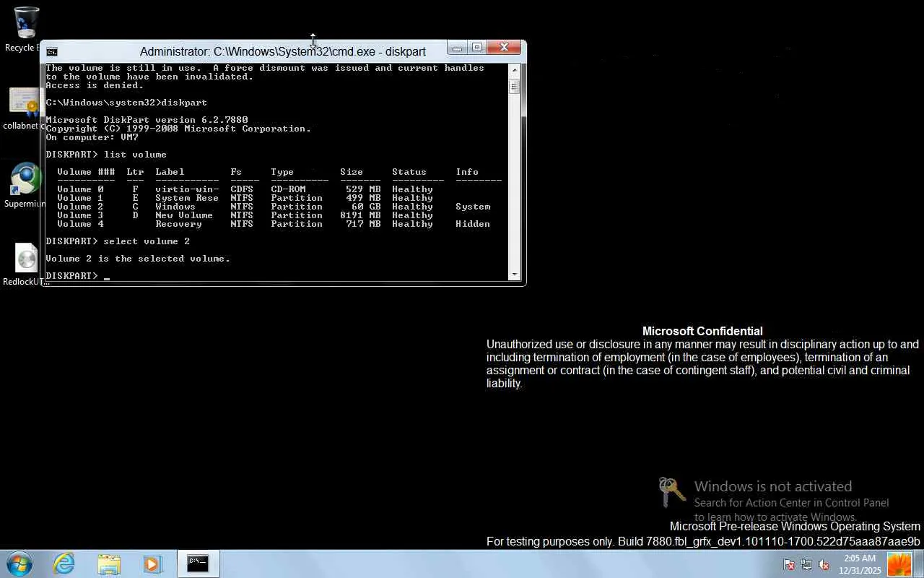Click "Volume 0" in the volume table
This screenshot has width=924, height=578.
pos(80,189)
